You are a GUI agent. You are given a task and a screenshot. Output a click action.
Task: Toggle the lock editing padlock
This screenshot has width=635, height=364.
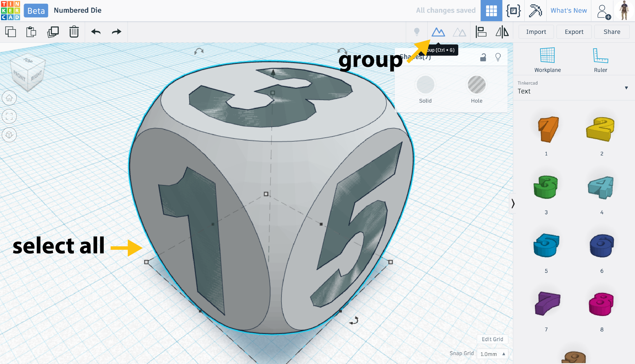click(x=483, y=57)
